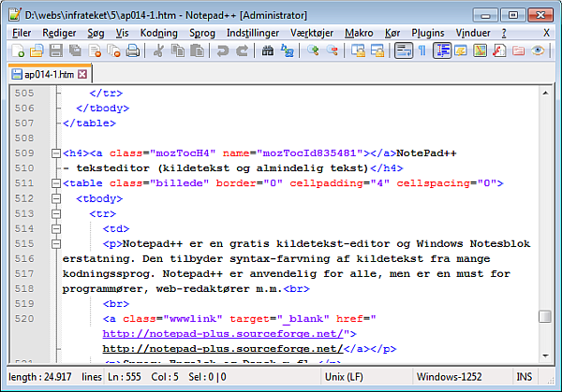
Task: Click the vertical scrollbar thumb
Action: pyautogui.click(x=545, y=316)
